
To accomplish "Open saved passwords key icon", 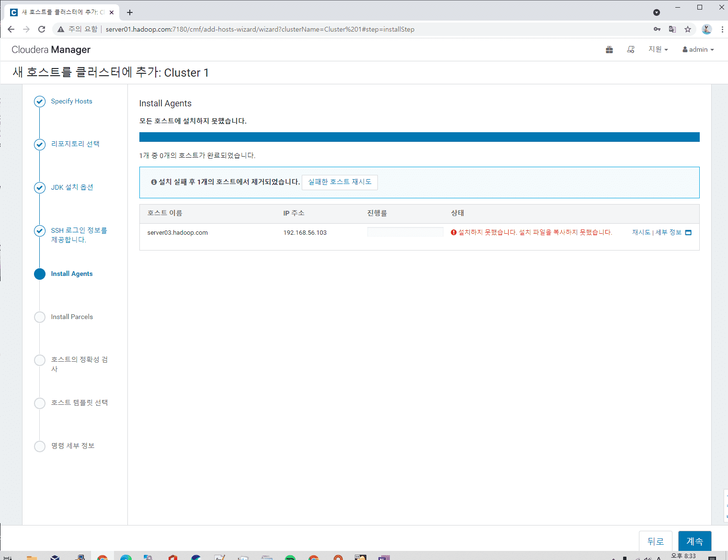I will [657, 29].
